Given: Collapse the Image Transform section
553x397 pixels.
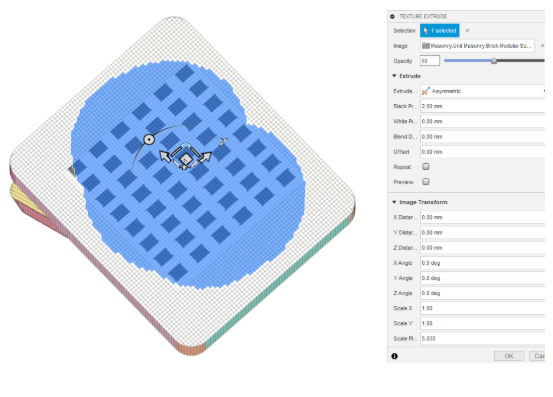Looking at the screenshot, I should pos(394,202).
